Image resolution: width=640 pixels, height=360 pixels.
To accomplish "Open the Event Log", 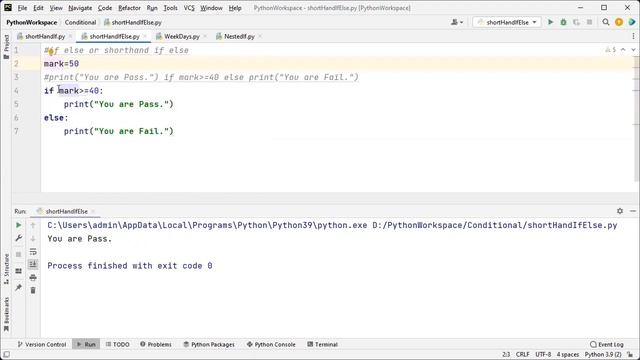I will pyautogui.click(x=607, y=344).
